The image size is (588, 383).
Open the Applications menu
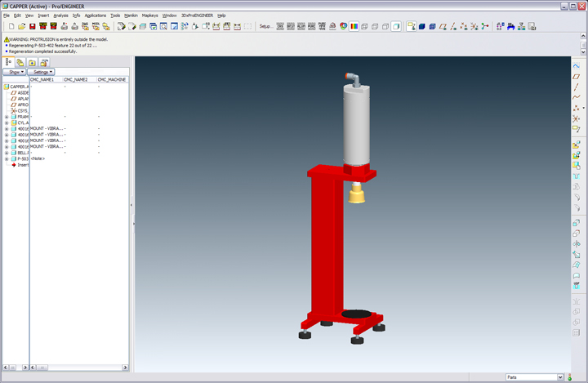coord(96,16)
